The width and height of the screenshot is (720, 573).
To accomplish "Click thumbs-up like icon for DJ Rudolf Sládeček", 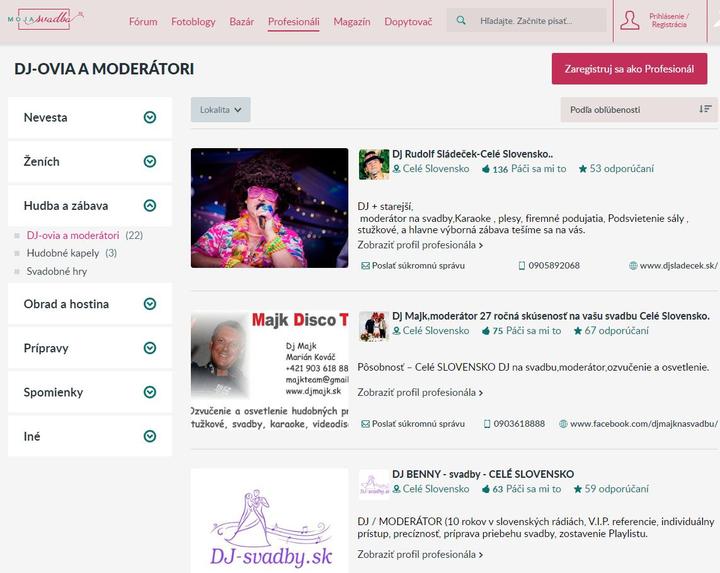I will click(x=486, y=169).
